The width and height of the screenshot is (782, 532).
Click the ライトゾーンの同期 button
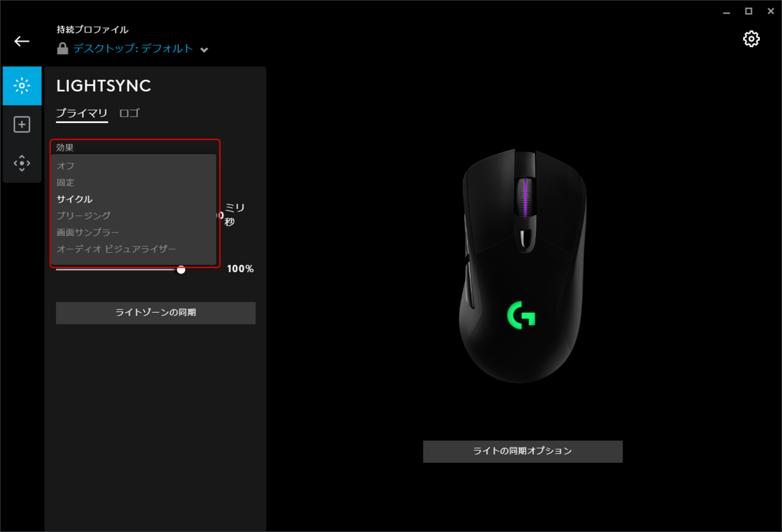[156, 313]
